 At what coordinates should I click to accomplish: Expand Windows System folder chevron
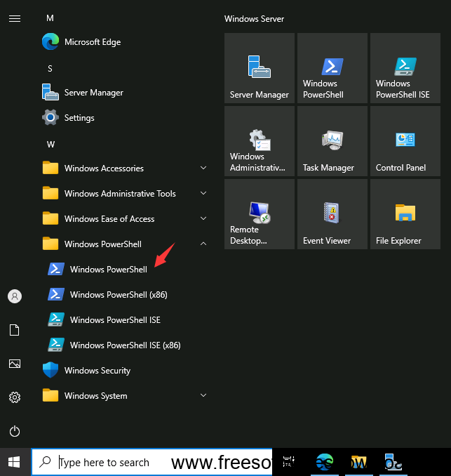pyautogui.click(x=203, y=395)
